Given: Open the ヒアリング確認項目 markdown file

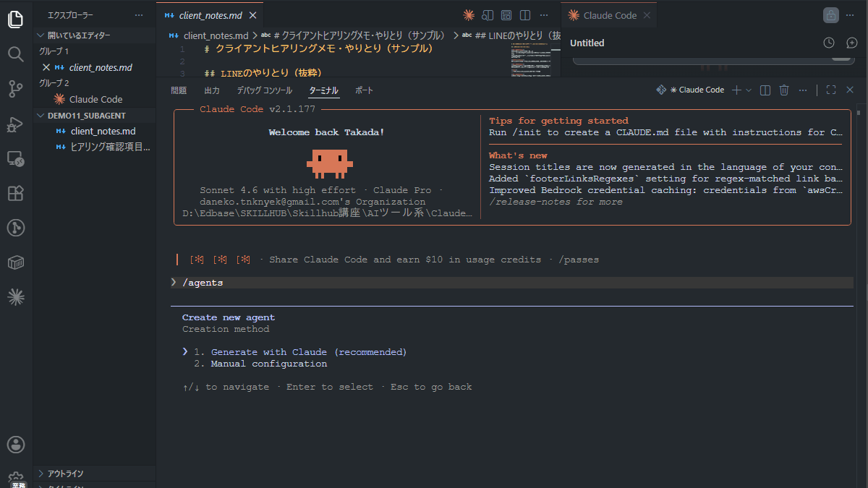Looking at the screenshot, I should (94, 147).
